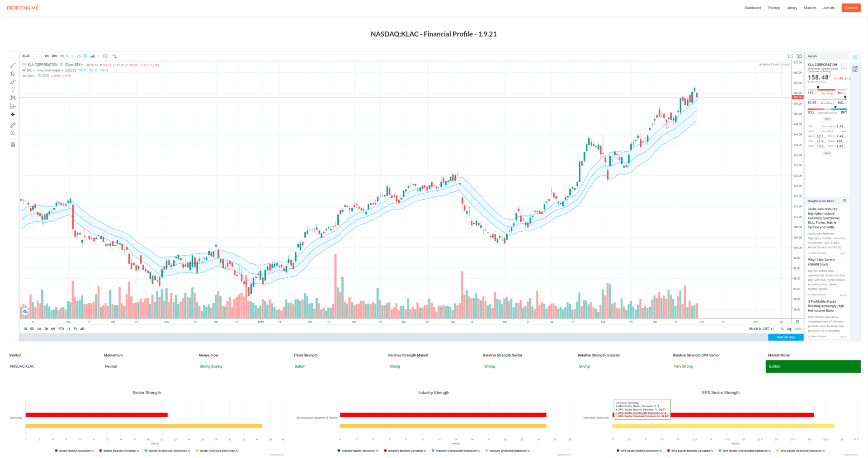
Task: Expand KLA CORPORATION Cboe BZX dropdown
Action: coord(82,65)
